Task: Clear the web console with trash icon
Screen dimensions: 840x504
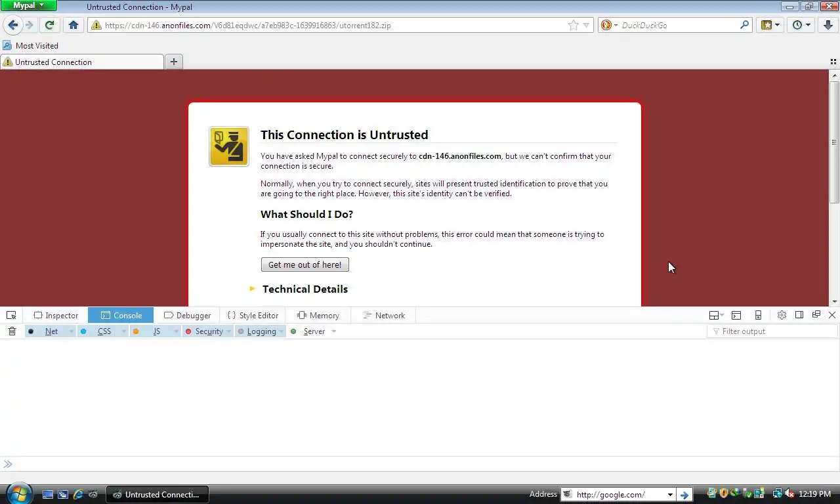Action: point(12,331)
